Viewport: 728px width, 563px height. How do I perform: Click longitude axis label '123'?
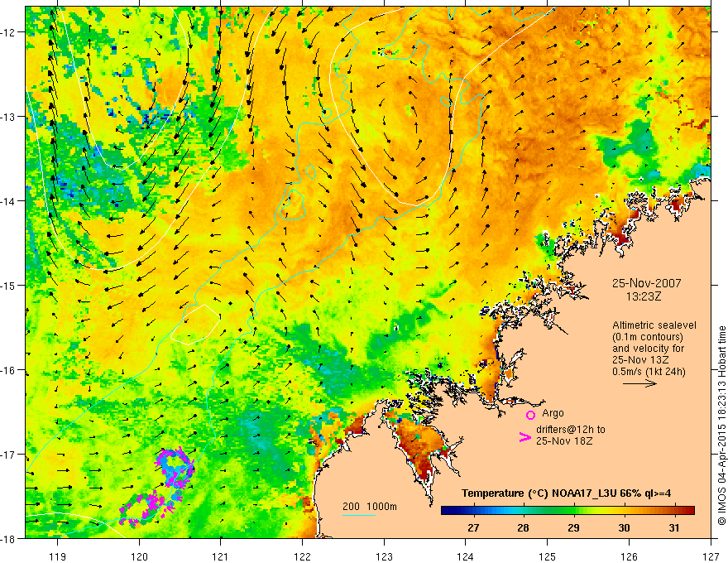(x=384, y=556)
